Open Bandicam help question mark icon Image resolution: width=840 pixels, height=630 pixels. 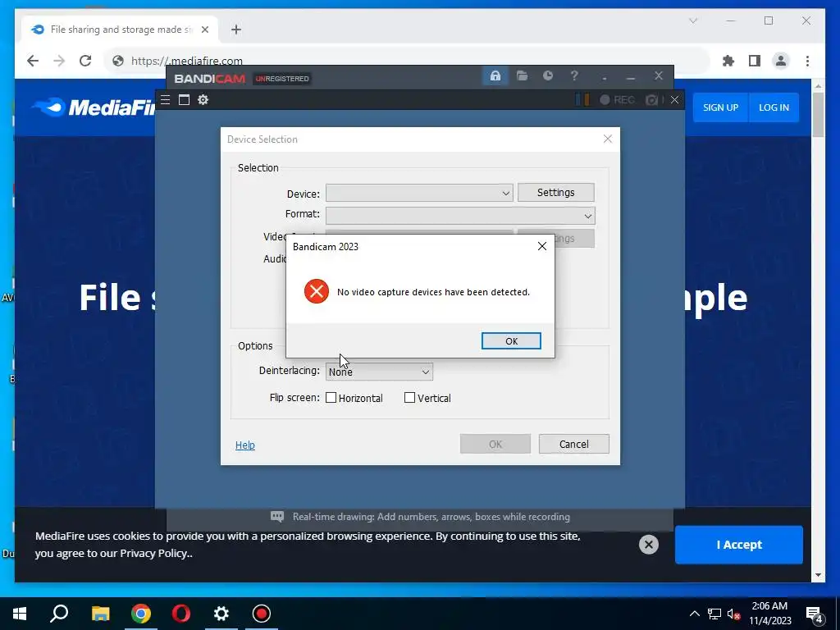(x=574, y=75)
